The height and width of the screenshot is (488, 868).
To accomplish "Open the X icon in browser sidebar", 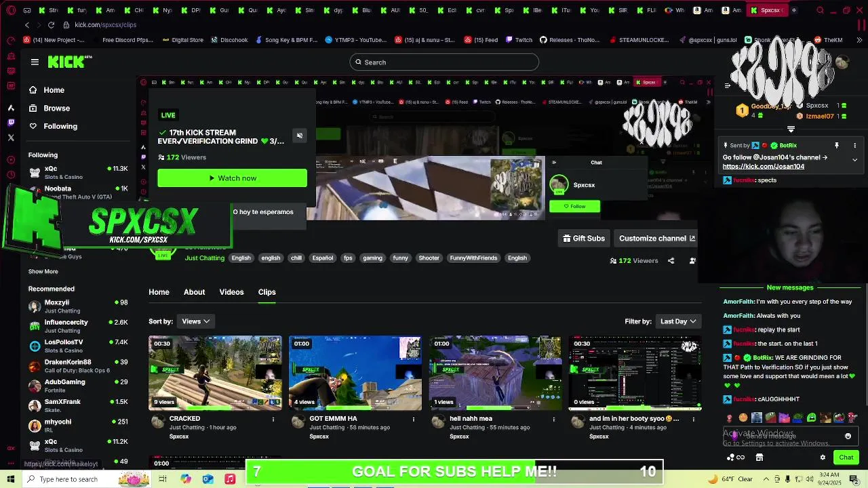I will [11, 138].
